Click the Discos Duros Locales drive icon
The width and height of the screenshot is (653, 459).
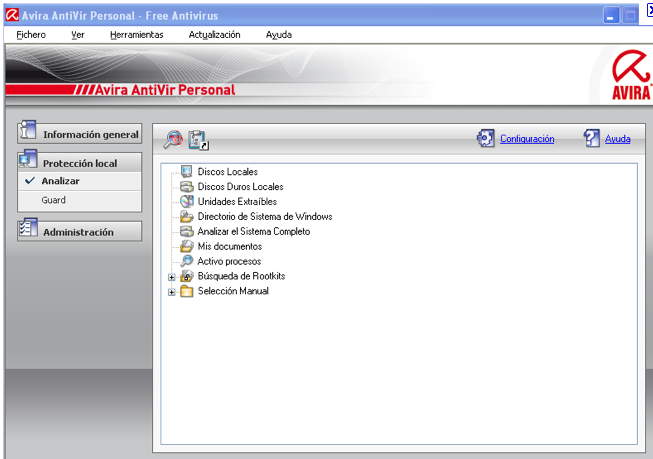pos(187,186)
